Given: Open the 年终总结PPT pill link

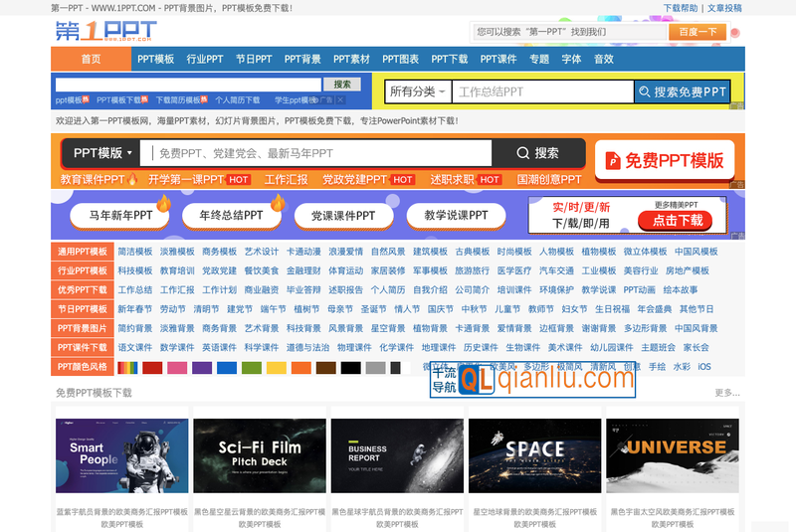Looking at the screenshot, I should (231, 215).
